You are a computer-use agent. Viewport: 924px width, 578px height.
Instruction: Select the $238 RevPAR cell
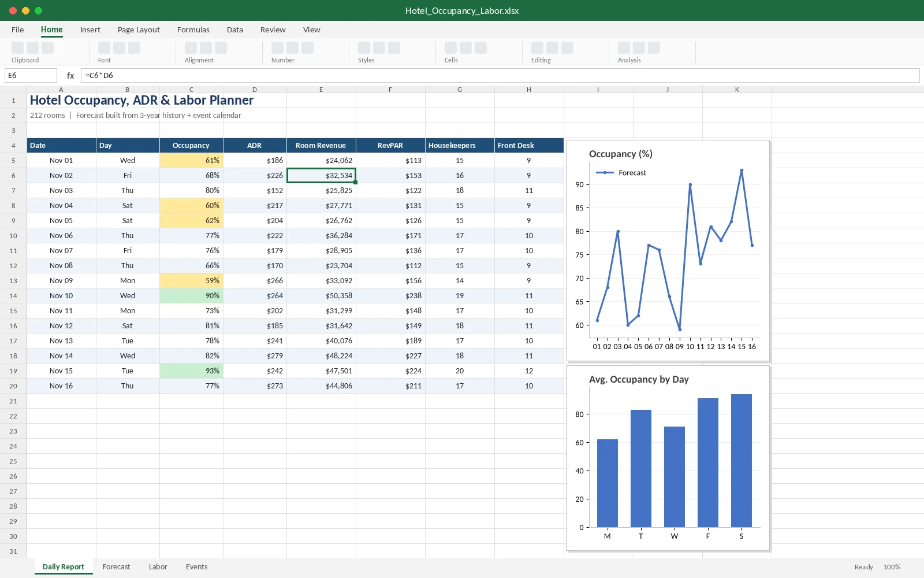pyautogui.click(x=390, y=296)
